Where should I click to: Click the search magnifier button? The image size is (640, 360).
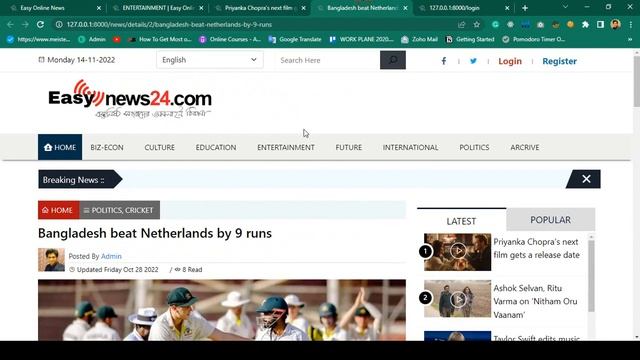click(x=393, y=60)
